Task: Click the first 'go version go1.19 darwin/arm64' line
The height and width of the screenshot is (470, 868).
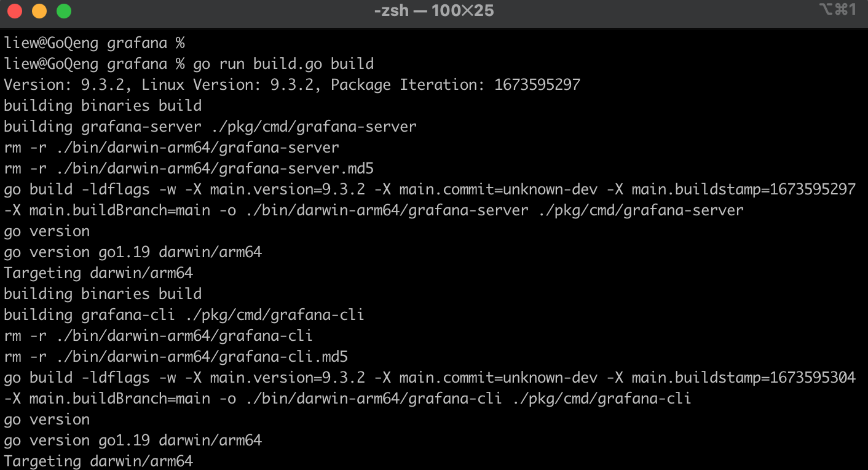Action: pyautogui.click(x=133, y=252)
